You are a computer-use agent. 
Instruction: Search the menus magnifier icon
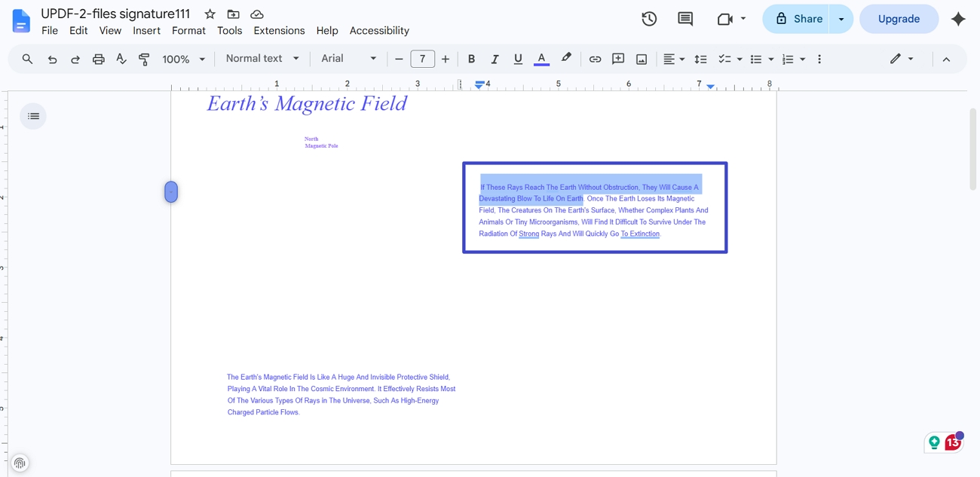point(27,59)
